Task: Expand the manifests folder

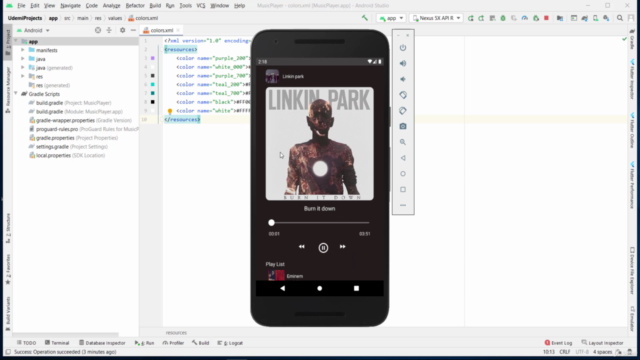Action: pos(23,50)
